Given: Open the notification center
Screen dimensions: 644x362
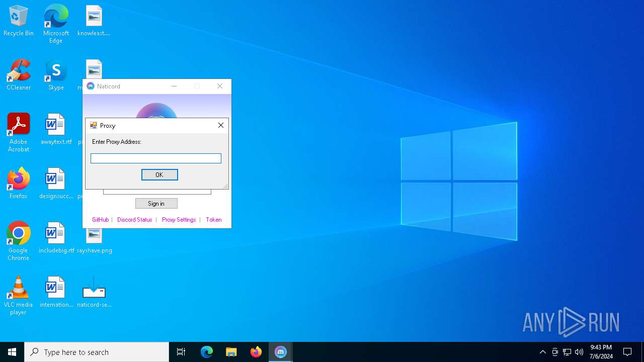Looking at the screenshot, I should [x=627, y=352].
